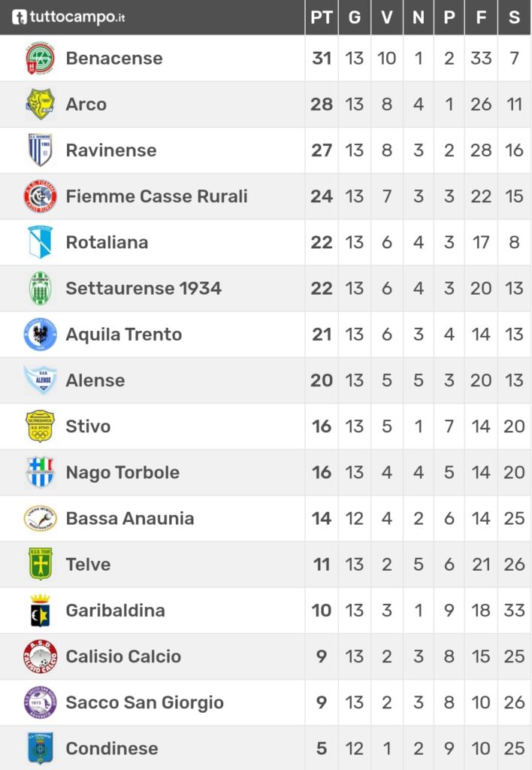This screenshot has width=532, height=770.
Task: Select the Bassa Anaunia table row
Action: [265, 518]
